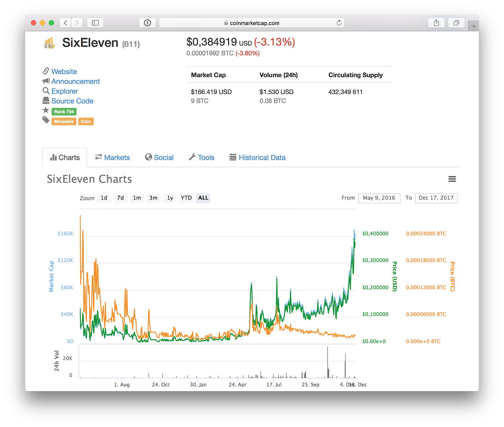Set chart zoom to 3m
Screen dimensions: 504x427
154,198
